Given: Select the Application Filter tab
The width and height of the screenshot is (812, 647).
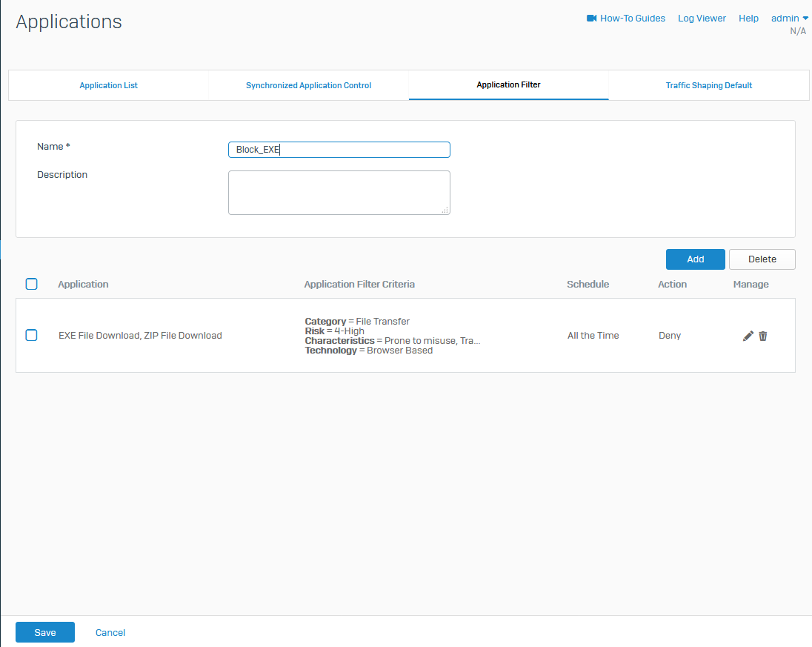Looking at the screenshot, I should coord(508,84).
